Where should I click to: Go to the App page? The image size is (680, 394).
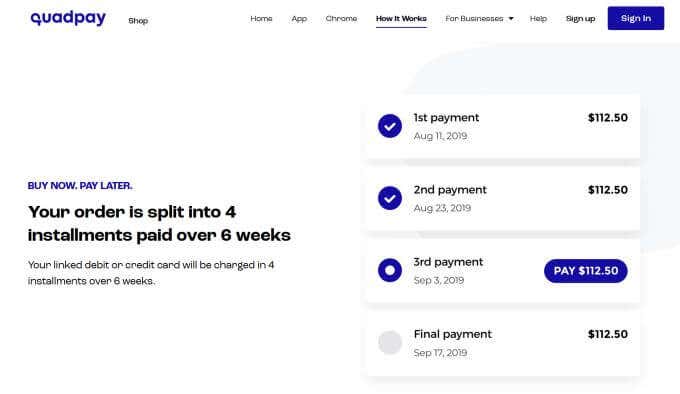[x=299, y=19]
